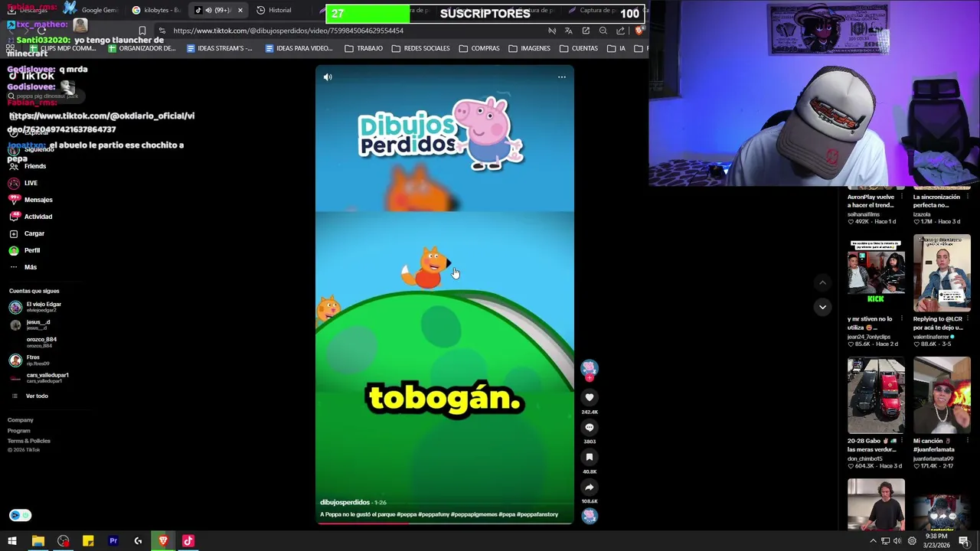The image size is (980, 551).
Task: Open the zoom magnifier icon in address bar
Action: [x=603, y=31]
